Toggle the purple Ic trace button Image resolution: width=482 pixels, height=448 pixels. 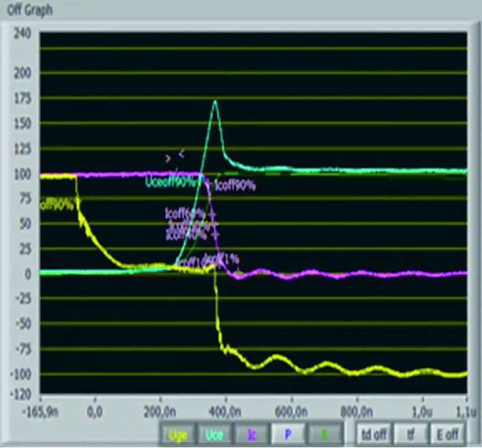[251, 435]
